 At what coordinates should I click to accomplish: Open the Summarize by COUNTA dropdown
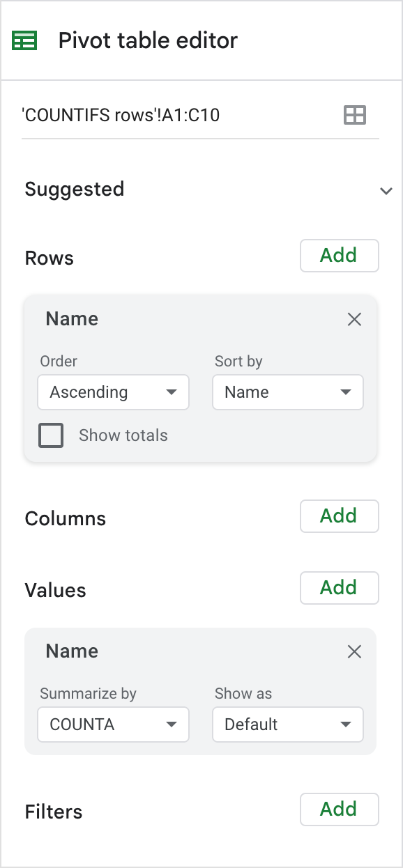(x=113, y=724)
